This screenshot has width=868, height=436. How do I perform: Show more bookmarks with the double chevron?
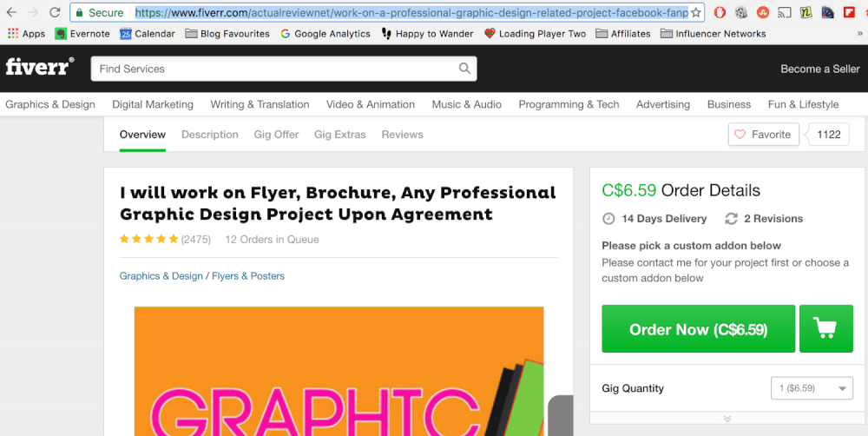click(859, 34)
